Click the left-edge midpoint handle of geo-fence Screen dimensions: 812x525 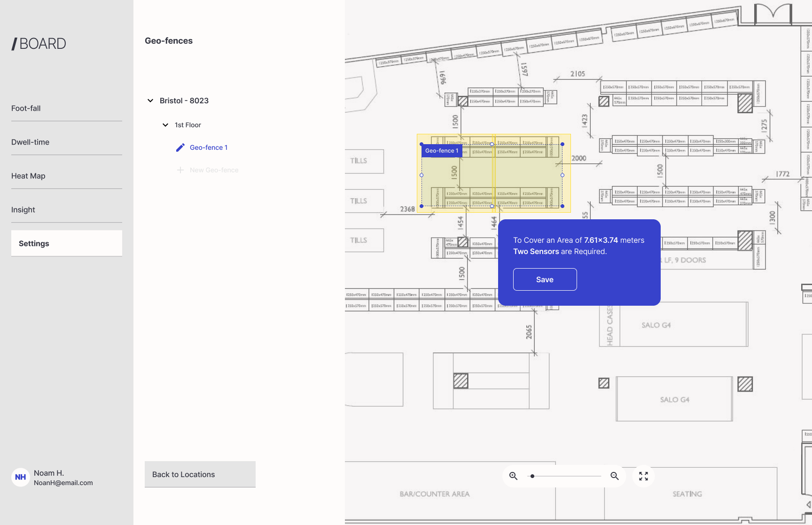coord(422,175)
